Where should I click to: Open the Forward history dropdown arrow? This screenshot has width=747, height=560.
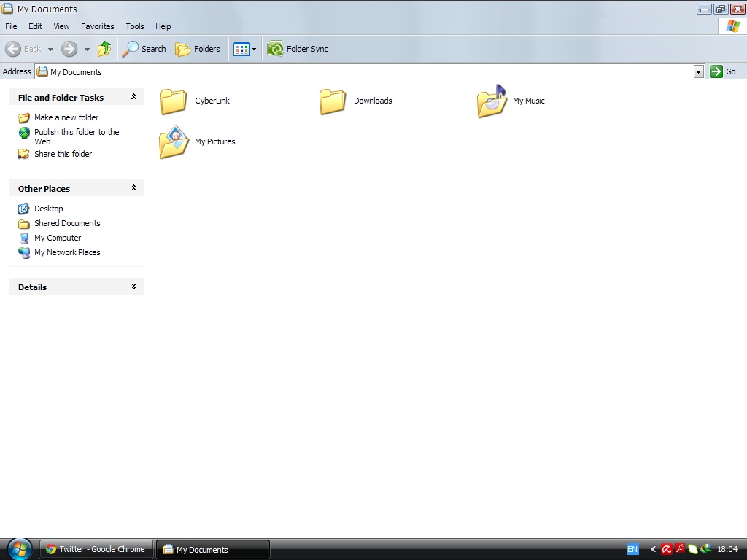coord(87,49)
